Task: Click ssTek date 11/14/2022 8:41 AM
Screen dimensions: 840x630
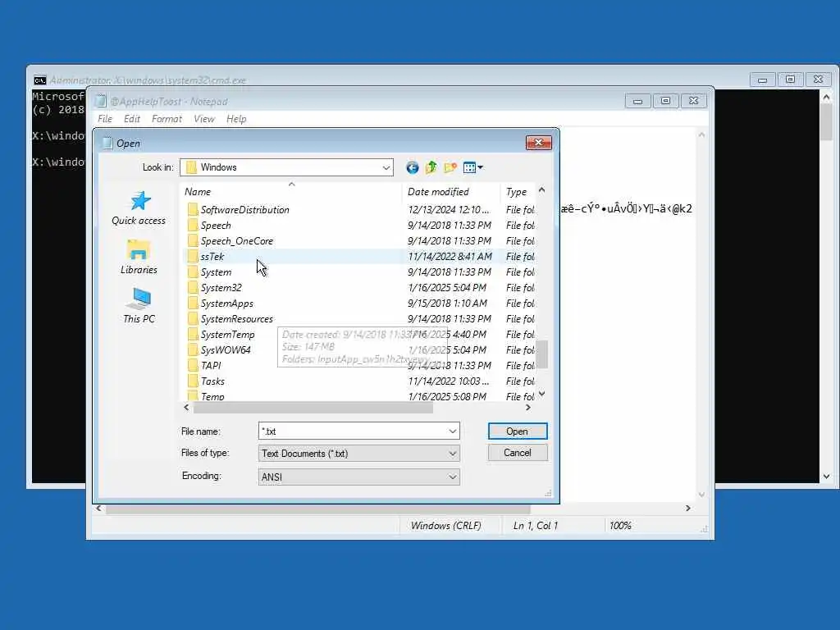Action: (x=450, y=257)
